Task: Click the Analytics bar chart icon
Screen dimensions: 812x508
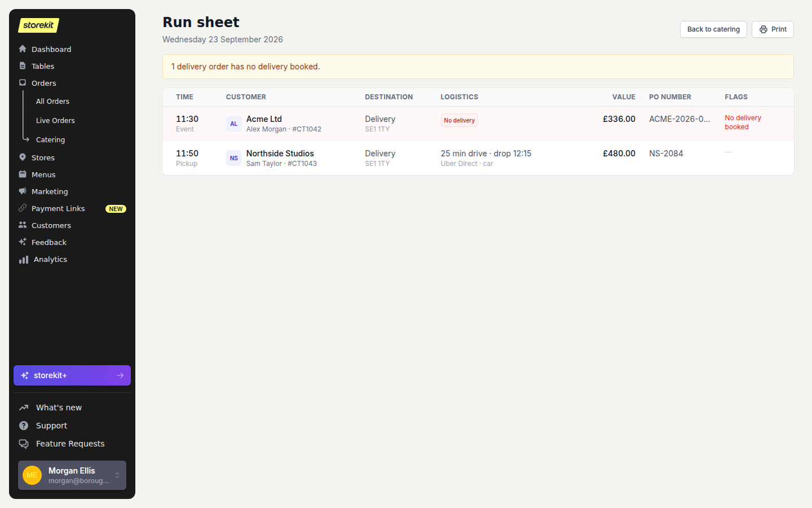Action: tap(24, 260)
